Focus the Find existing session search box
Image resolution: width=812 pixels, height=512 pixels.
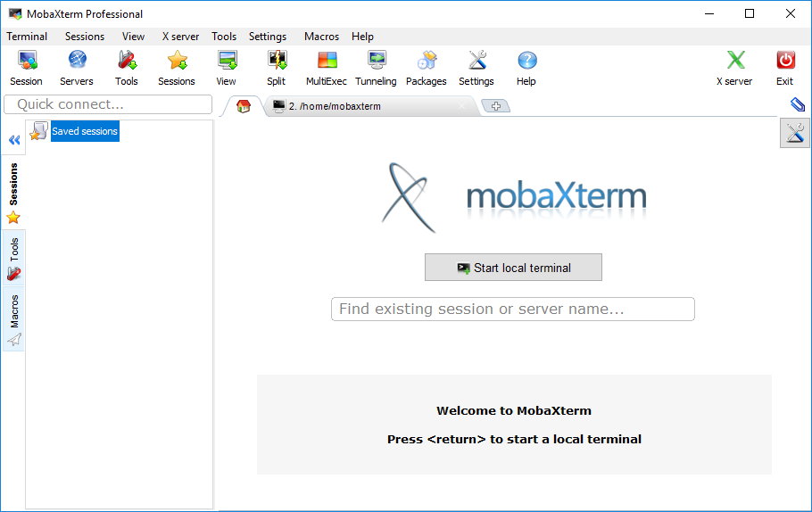coord(513,309)
